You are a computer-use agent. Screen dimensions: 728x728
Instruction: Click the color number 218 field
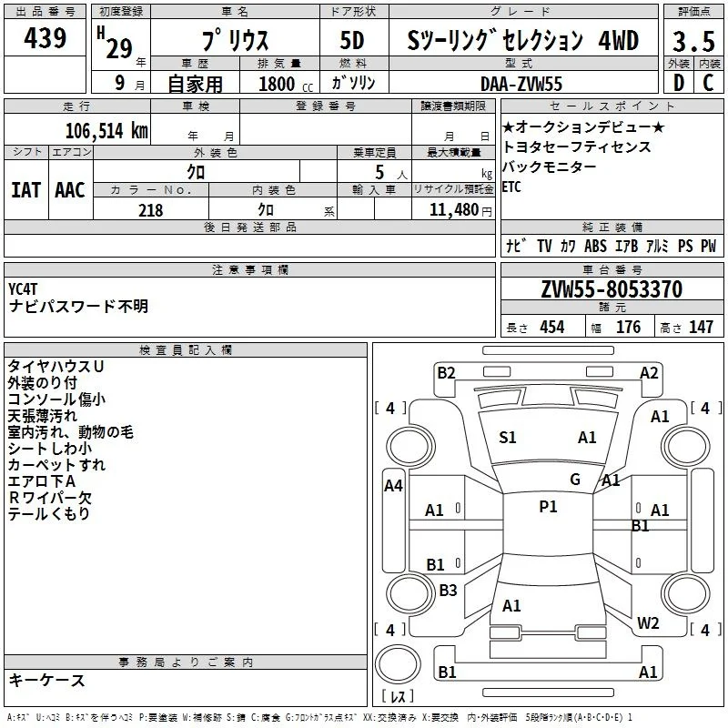tap(151, 210)
